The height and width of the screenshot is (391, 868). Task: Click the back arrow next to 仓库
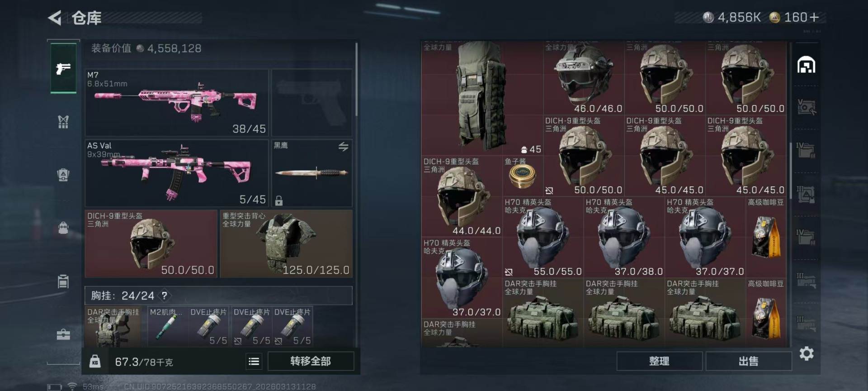(55, 18)
